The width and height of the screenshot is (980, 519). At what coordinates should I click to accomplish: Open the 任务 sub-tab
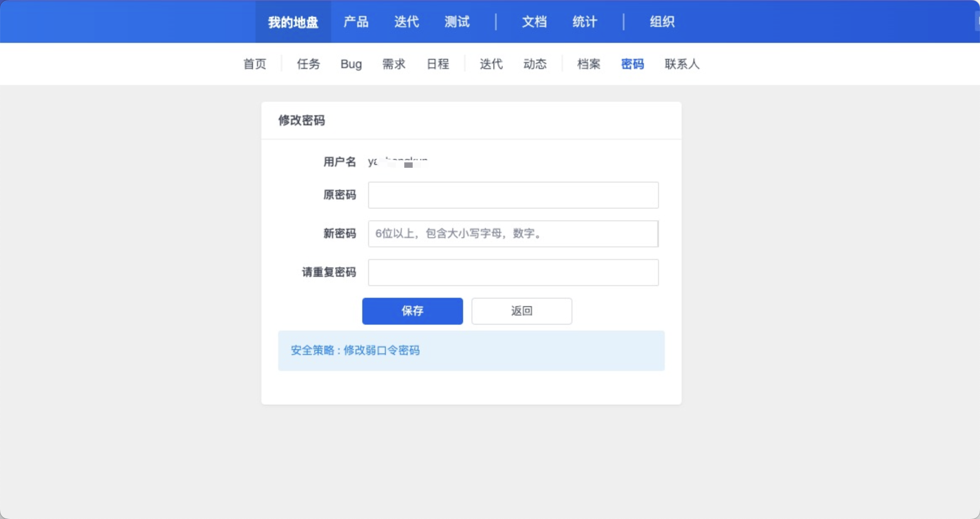tap(308, 64)
